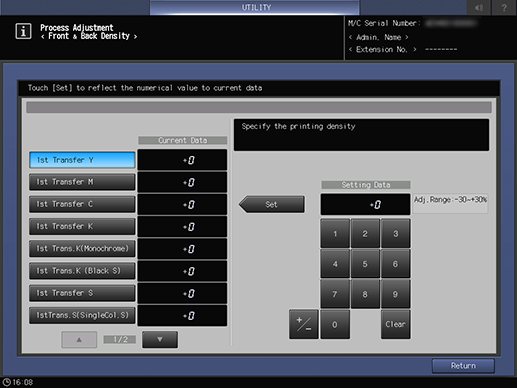517x388 pixels.
Task: Select 1st Transfer S item
Action: pyautogui.click(x=82, y=293)
